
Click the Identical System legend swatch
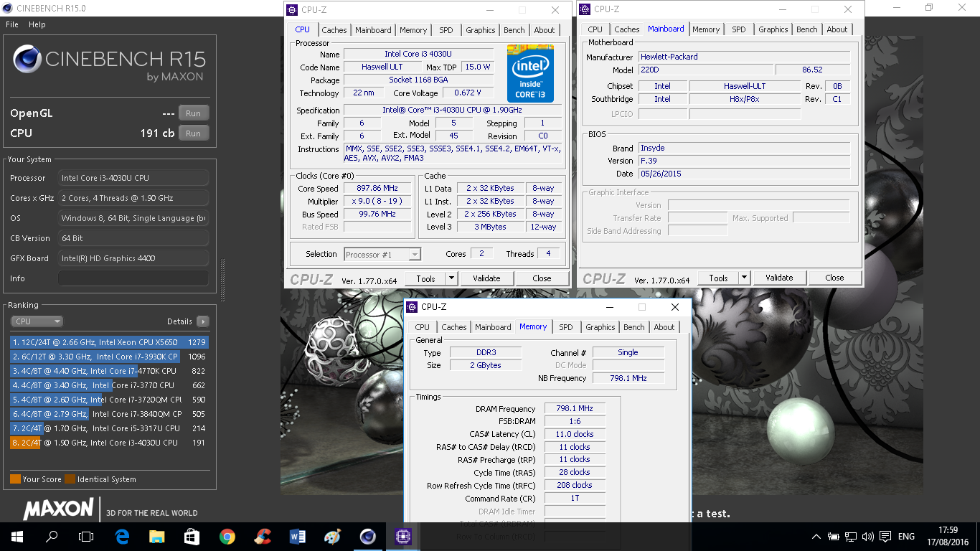tap(70, 479)
